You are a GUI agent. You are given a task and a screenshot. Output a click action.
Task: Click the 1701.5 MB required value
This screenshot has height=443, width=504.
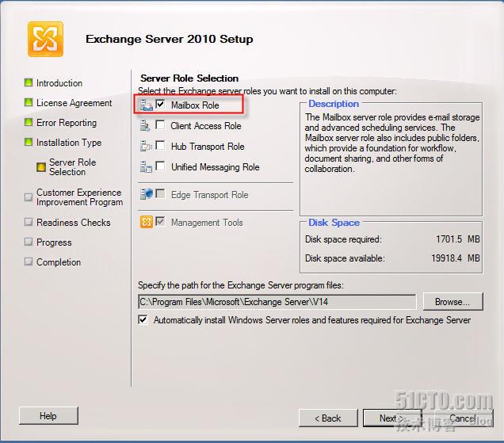(x=458, y=239)
